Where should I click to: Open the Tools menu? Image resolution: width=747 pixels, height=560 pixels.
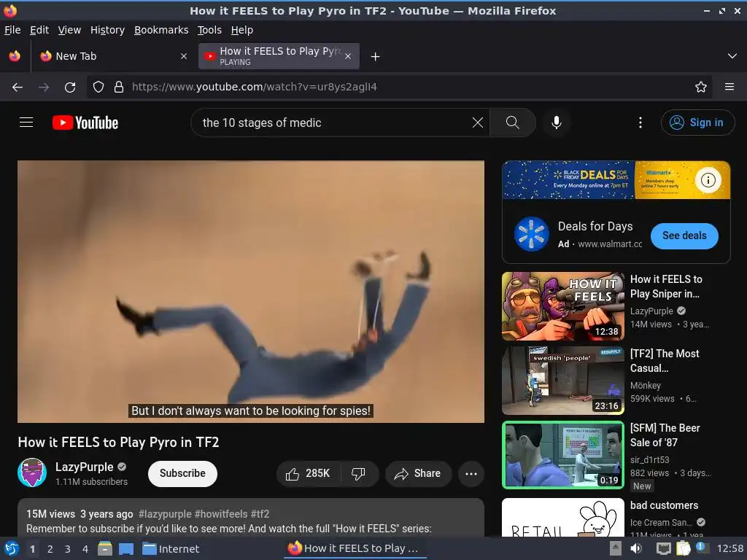(209, 30)
